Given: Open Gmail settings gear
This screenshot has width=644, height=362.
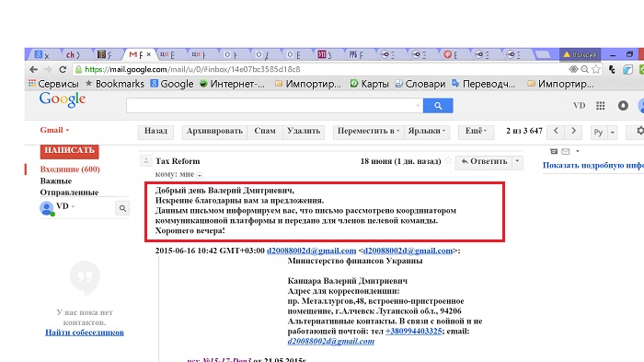Looking at the screenshot, I should pyautogui.click(x=639, y=131).
